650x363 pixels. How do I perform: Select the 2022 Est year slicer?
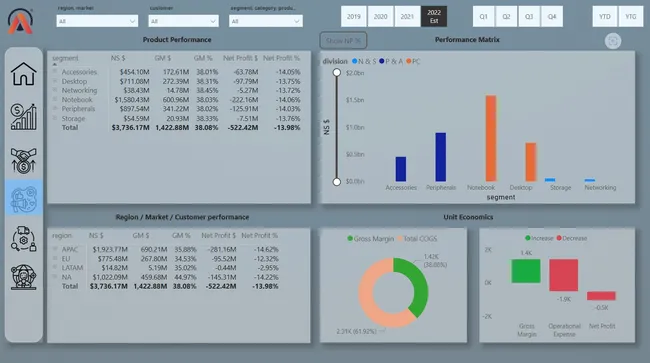[x=434, y=17]
